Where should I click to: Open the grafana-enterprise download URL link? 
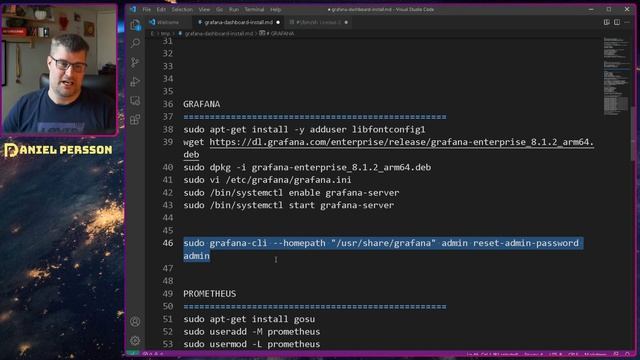click(402, 142)
